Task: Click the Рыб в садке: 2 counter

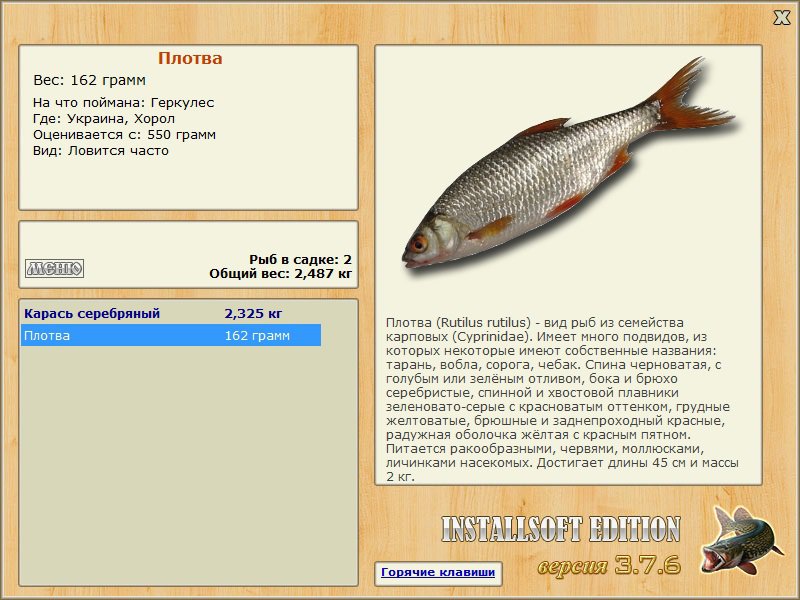Action: (301, 259)
